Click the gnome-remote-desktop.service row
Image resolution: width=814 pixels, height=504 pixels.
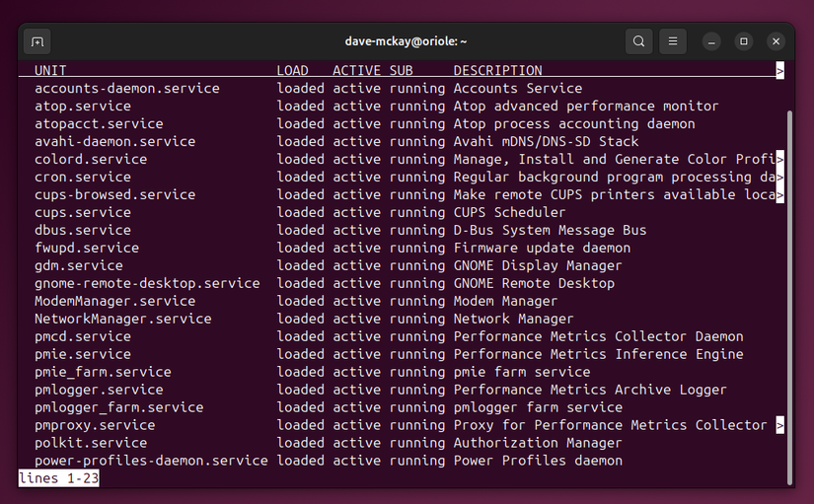(x=147, y=283)
